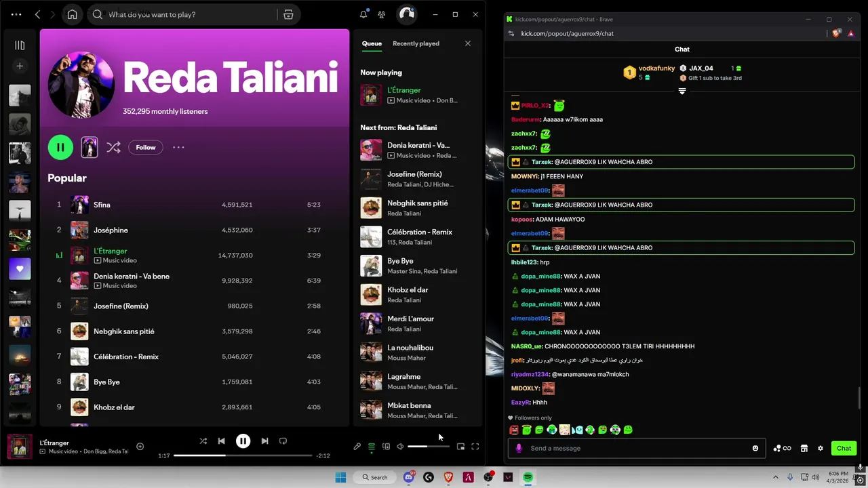Open Mbkat benna in the queue

pos(417,410)
